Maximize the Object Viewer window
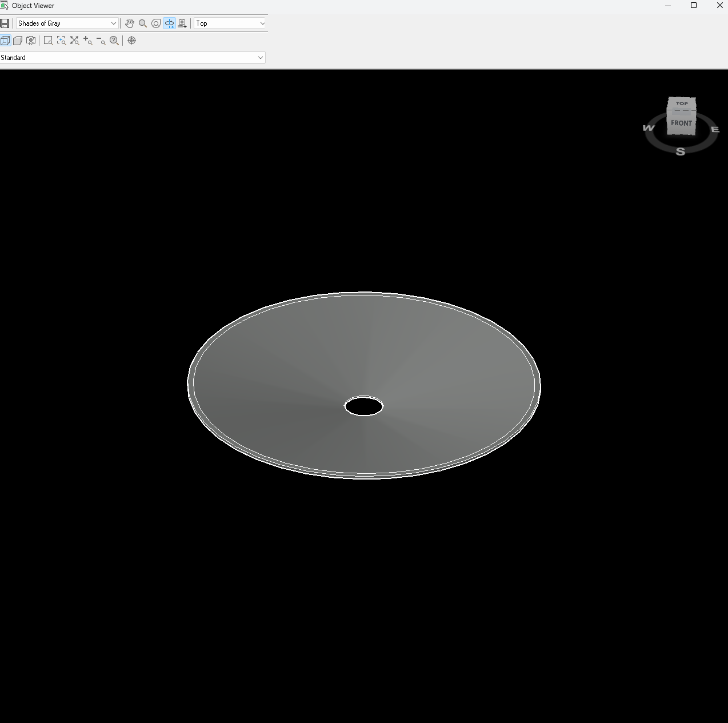 [x=694, y=5]
